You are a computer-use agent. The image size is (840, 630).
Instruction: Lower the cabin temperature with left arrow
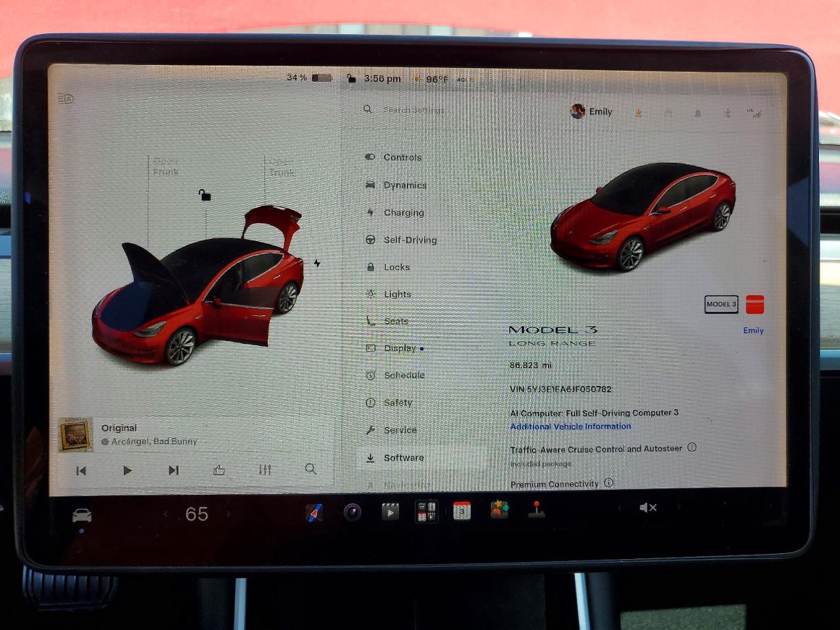tap(165, 514)
